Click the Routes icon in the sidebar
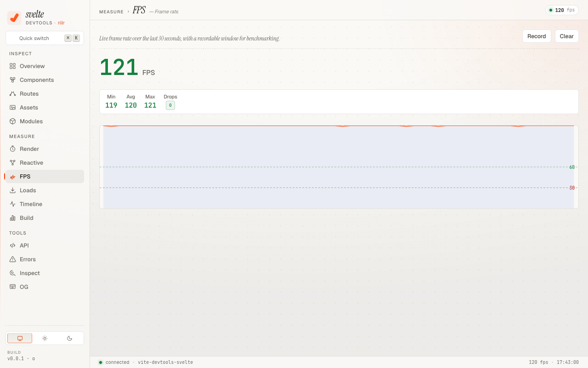The width and height of the screenshot is (588, 368). pyautogui.click(x=13, y=93)
